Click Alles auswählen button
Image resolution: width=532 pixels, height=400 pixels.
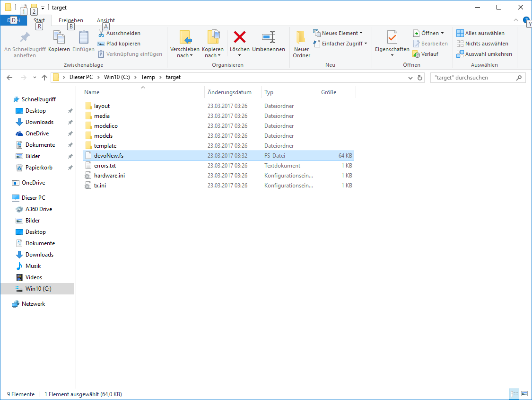click(480, 33)
